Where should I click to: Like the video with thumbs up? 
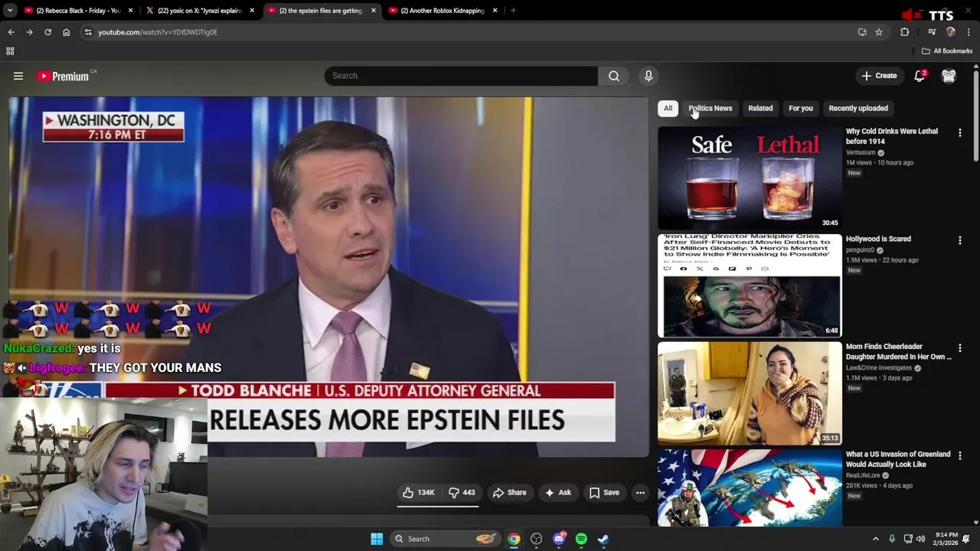pos(419,493)
